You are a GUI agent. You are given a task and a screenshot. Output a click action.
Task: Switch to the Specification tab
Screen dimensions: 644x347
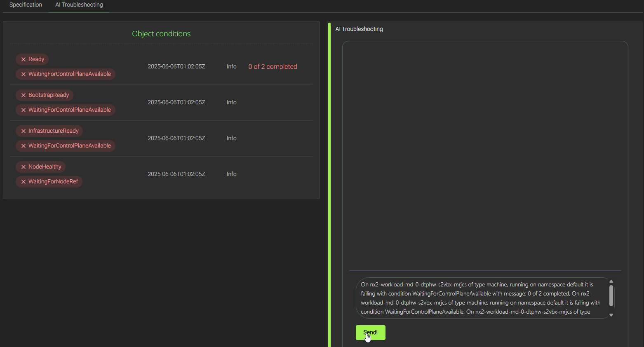tap(26, 5)
